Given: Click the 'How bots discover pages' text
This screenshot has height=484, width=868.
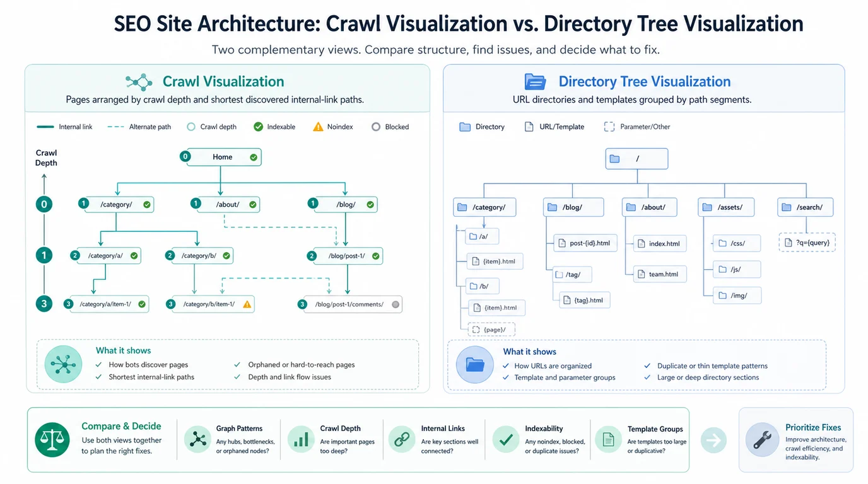Looking at the screenshot, I should point(148,364).
